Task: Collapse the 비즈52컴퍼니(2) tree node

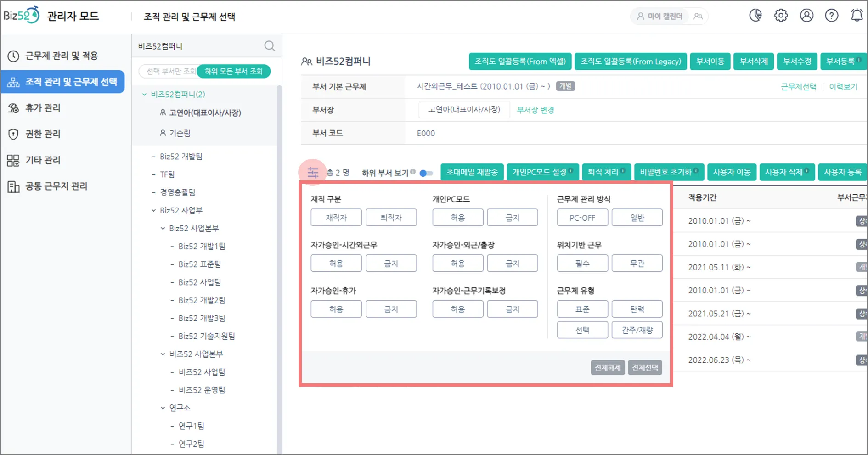Action: pos(144,95)
